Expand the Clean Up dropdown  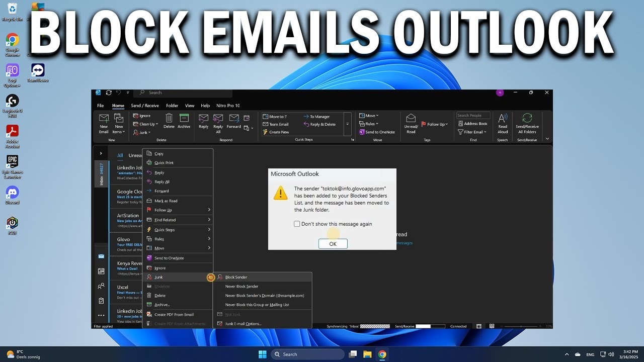[145, 124]
